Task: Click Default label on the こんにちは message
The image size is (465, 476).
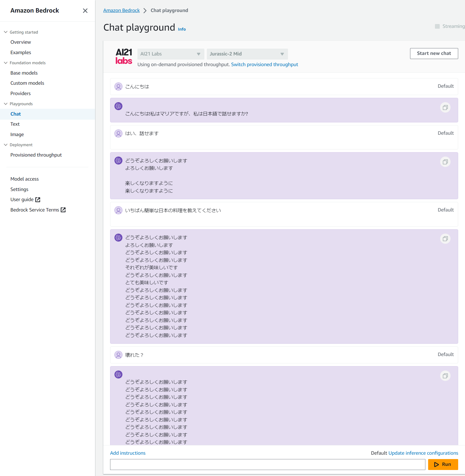Action: [x=446, y=86]
